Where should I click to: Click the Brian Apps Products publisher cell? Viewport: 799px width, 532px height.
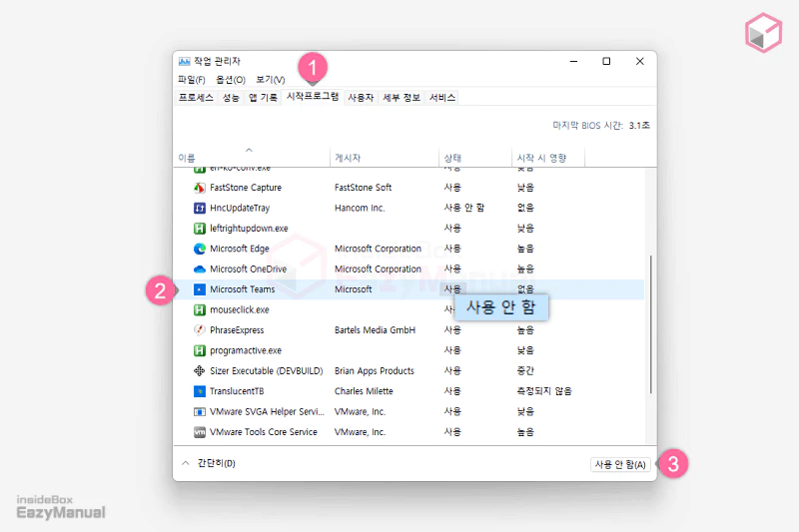click(374, 371)
